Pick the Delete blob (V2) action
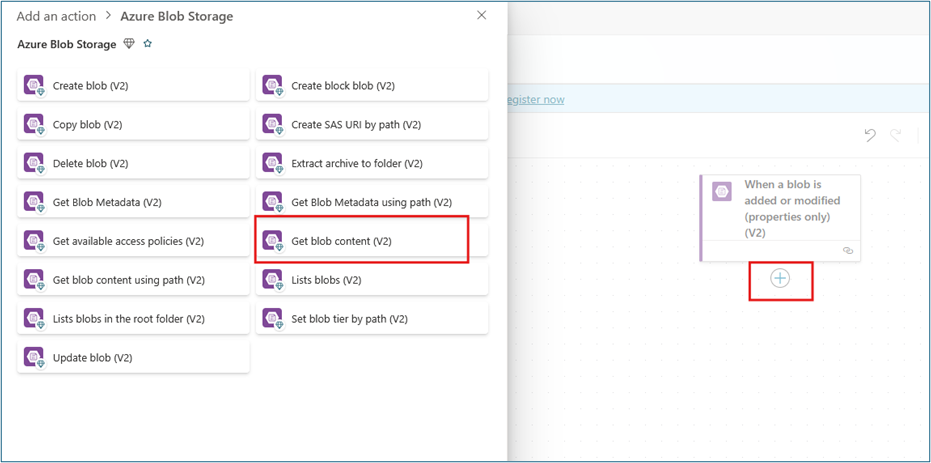 (x=133, y=163)
